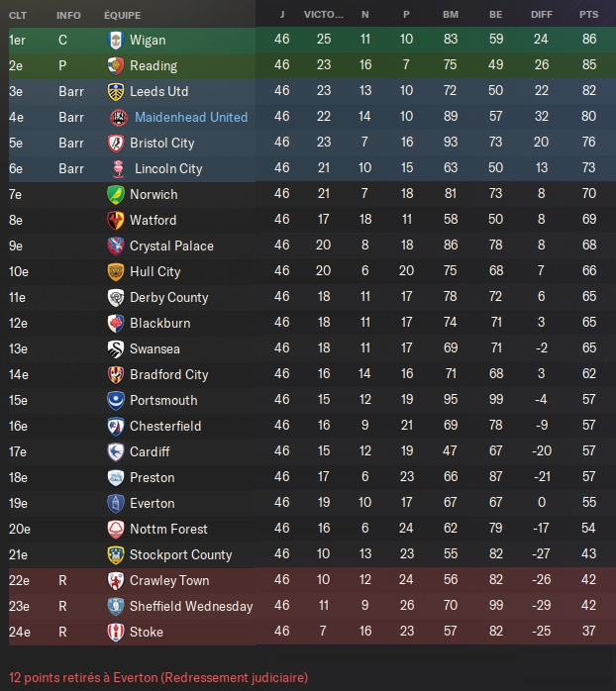
Task: Select the Nottm Forest tree badge
Action: pos(116,529)
